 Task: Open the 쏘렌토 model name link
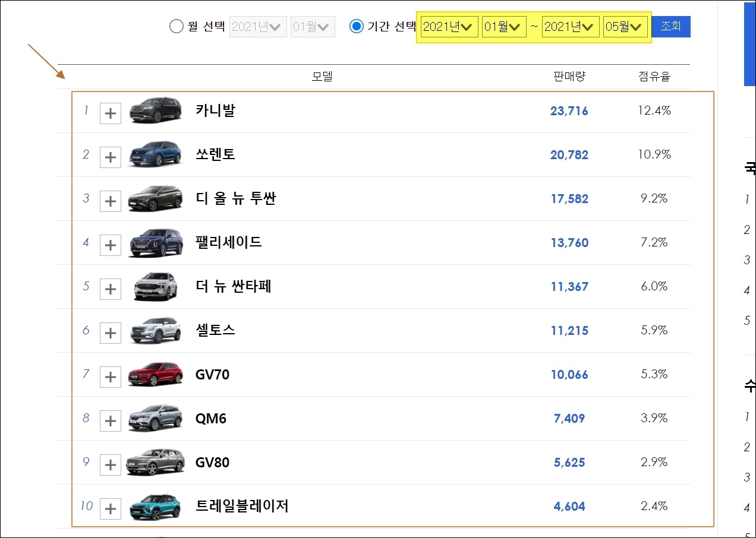pos(215,154)
